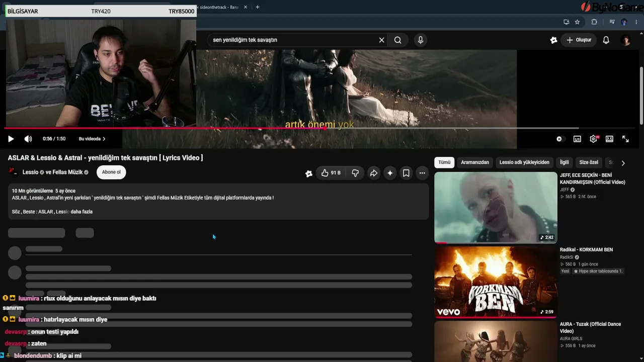Click the 'Oluştur' create button

[579, 40]
